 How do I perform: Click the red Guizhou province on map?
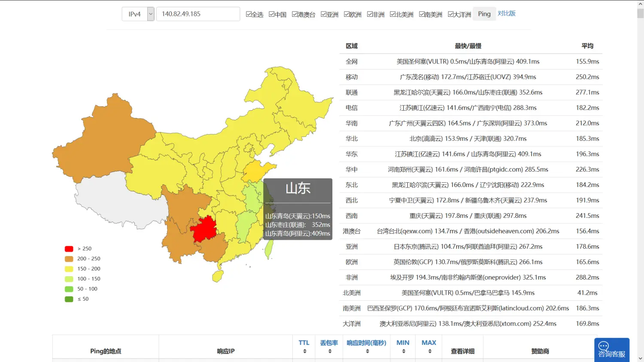coord(203,228)
